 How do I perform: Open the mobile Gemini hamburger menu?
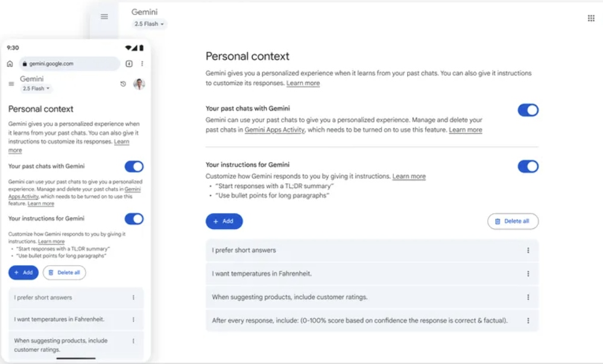11,84
